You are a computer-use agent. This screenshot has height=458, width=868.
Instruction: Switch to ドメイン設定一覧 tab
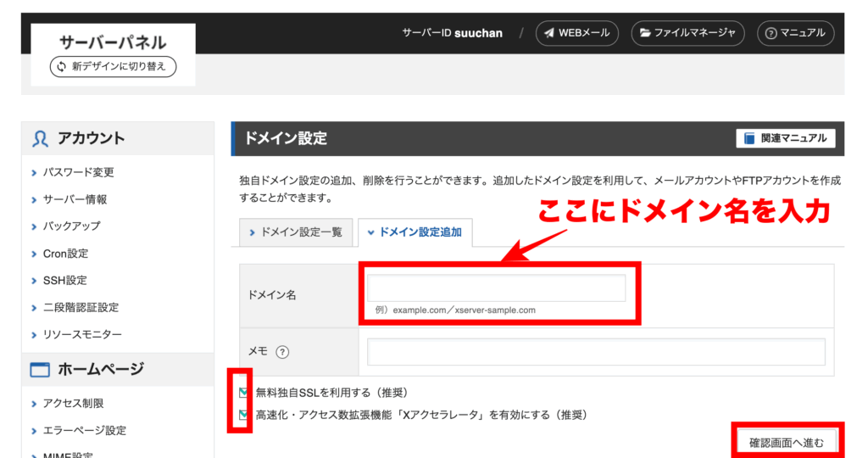(x=295, y=232)
